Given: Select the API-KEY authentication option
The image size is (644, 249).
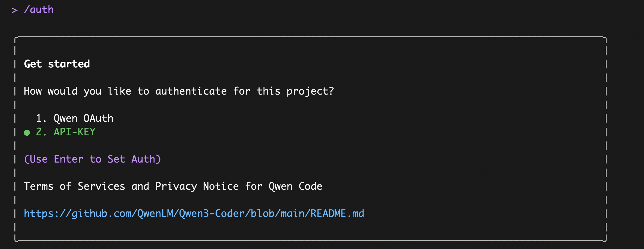Looking at the screenshot, I should click(x=74, y=132).
